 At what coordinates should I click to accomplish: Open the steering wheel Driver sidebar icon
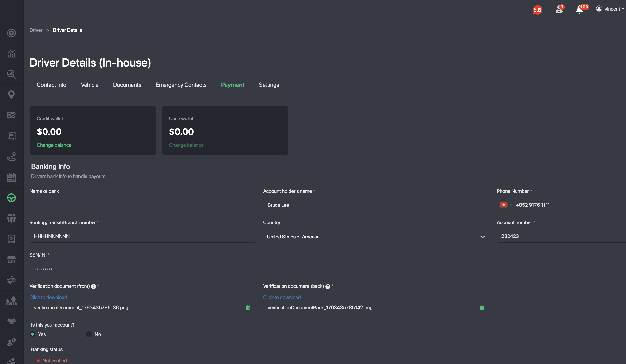point(11,198)
